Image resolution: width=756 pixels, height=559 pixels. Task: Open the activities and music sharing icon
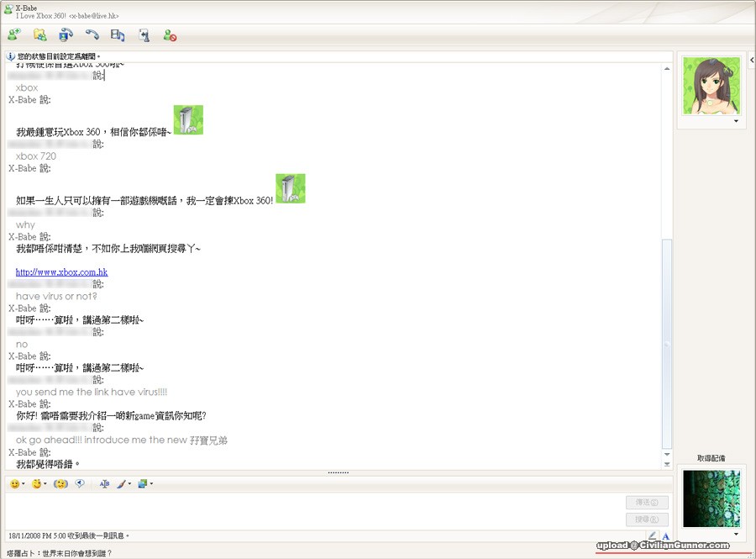(x=118, y=35)
